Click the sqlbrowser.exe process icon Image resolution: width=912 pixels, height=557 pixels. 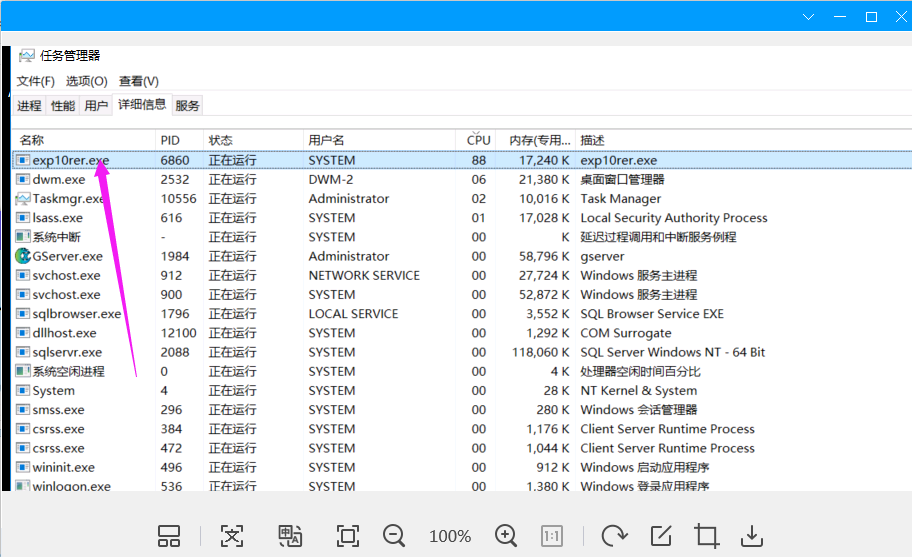click(x=23, y=313)
